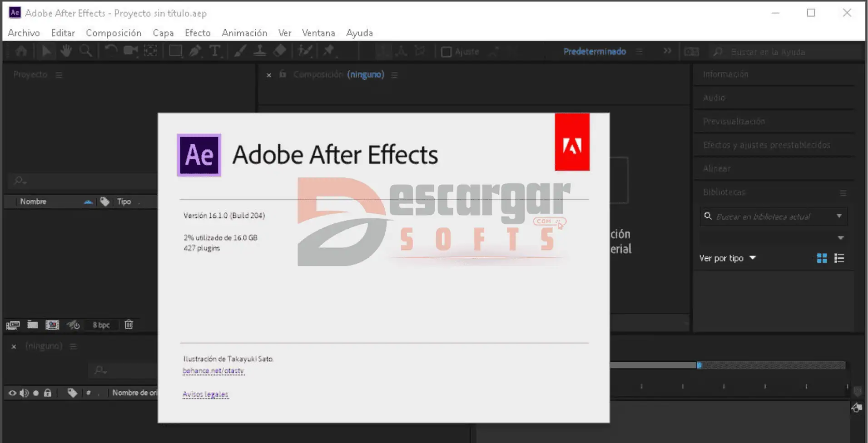This screenshot has width=868, height=443.
Task: Switch Libraries to grid view
Action: 822,258
